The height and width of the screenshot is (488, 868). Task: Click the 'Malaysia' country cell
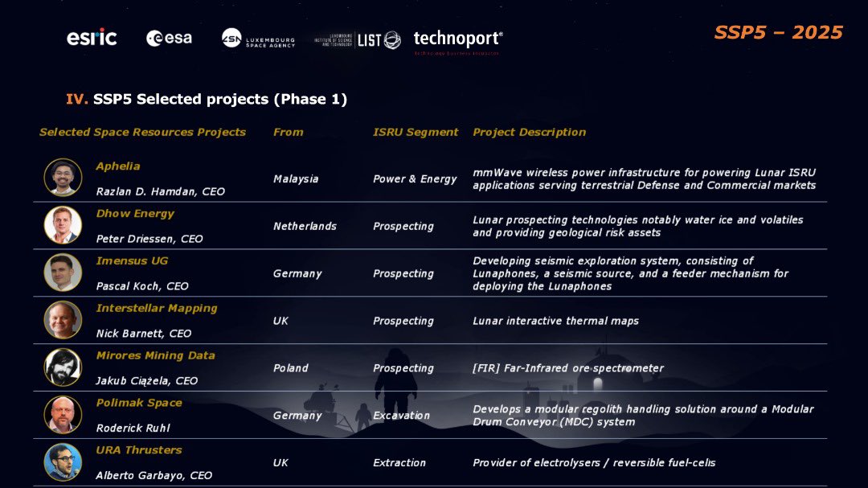coord(296,179)
